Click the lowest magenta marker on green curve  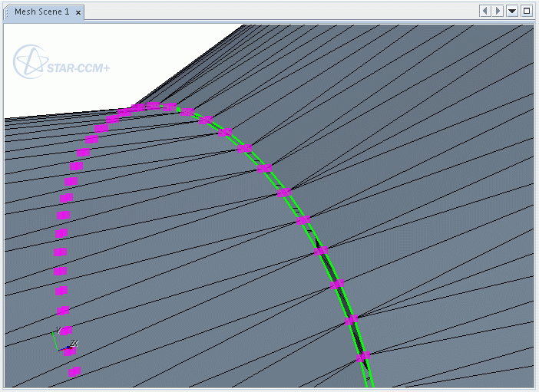(x=362, y=356)
